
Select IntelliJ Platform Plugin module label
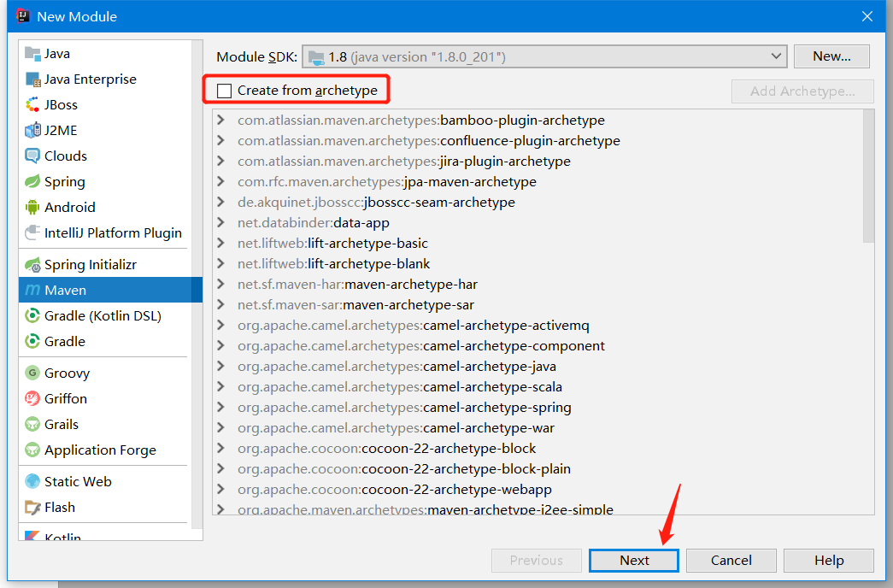[114, 233]
